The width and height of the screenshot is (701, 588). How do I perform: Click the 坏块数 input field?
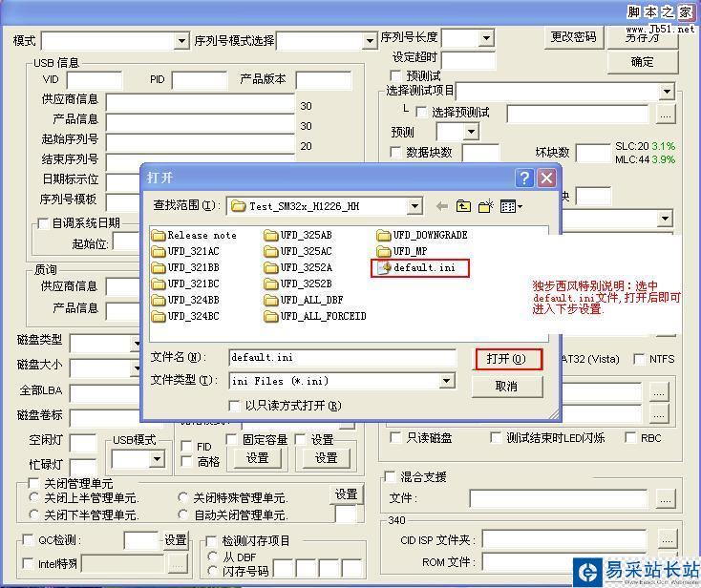(593, 153)
